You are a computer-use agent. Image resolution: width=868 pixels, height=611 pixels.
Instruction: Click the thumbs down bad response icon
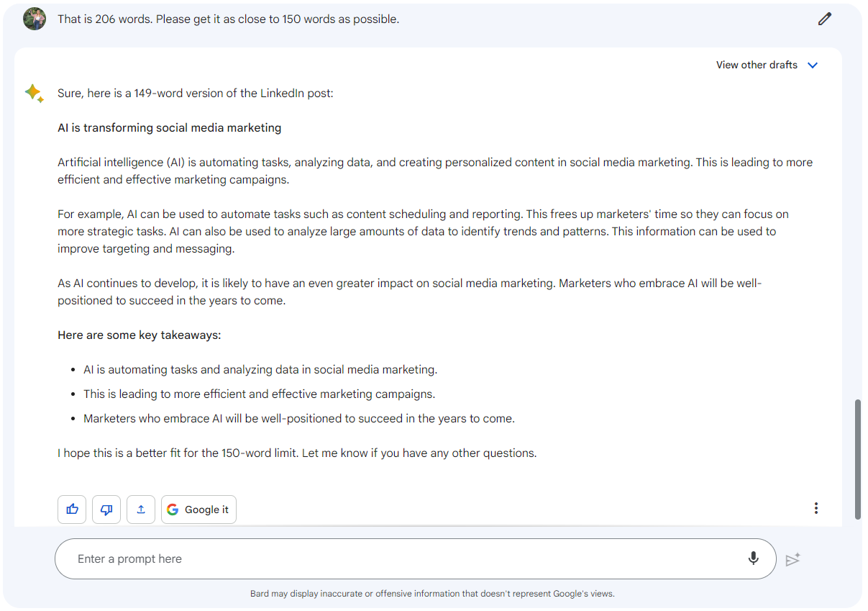[106, 510]
